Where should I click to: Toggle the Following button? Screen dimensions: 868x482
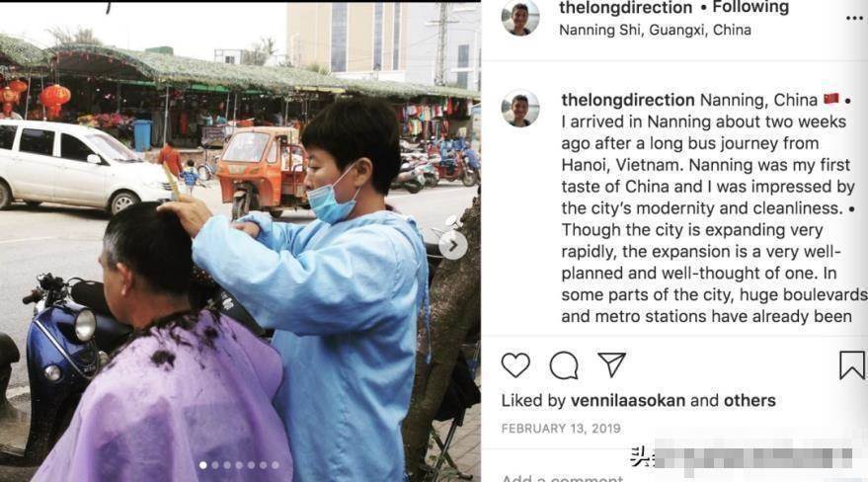click(x=750, y=8)
